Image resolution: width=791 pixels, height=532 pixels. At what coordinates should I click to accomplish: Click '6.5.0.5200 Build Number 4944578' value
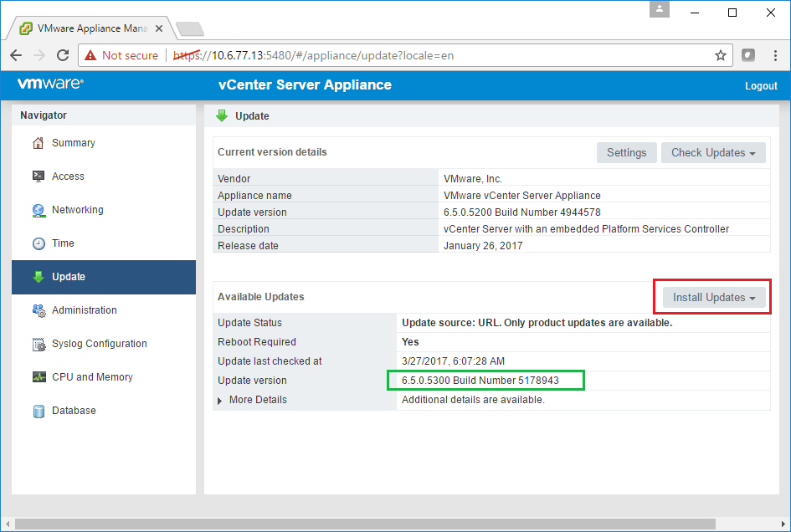522,212
